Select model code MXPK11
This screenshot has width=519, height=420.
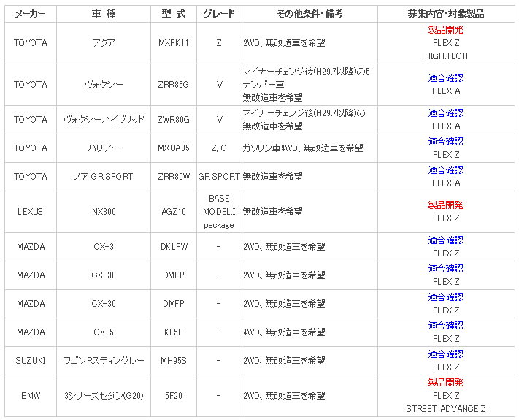coord(174,43)
